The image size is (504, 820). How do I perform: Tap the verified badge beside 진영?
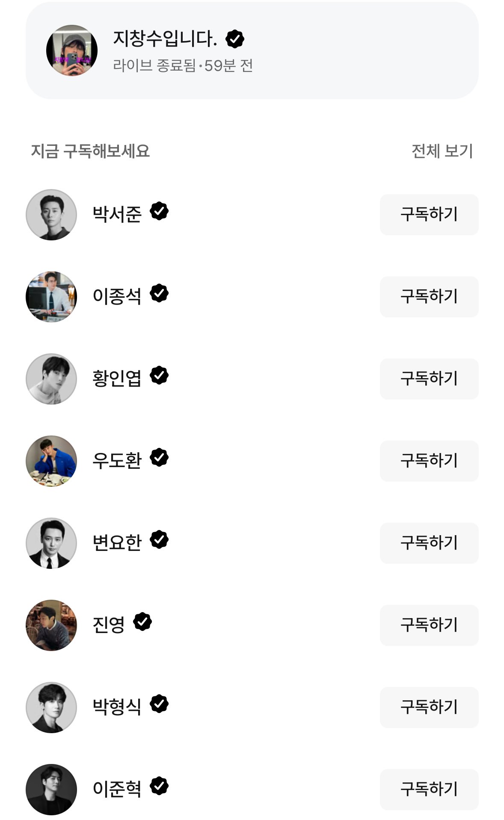142,622
